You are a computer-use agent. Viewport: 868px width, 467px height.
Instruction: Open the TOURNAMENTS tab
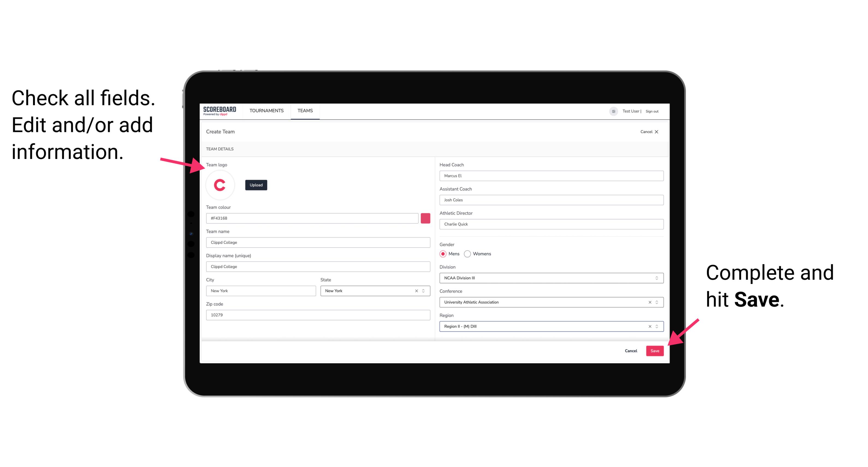point(266,111)
